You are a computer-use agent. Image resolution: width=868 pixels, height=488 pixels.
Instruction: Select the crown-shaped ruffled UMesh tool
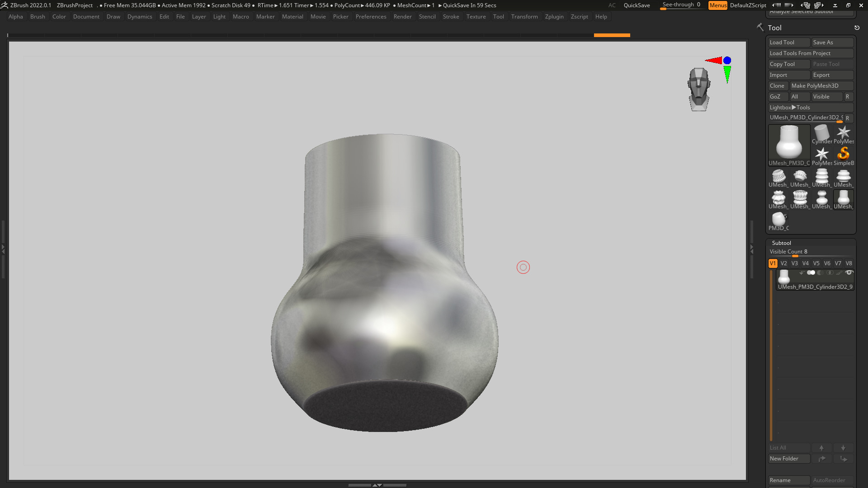pyautogui.click(x=800, y=200)
